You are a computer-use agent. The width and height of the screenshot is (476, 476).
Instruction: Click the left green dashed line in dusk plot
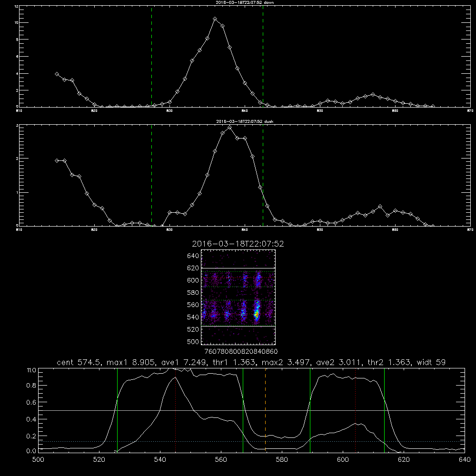pyautogui.click(x=151, y=175)
